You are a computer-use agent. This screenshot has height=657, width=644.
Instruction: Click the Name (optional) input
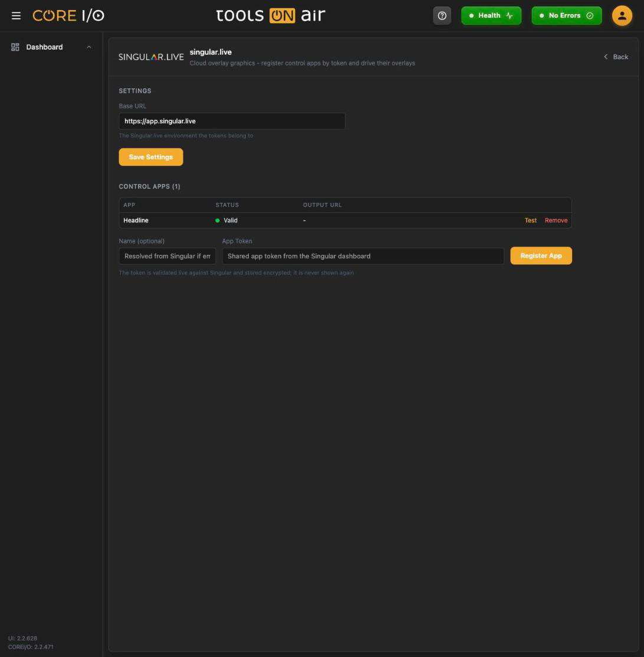coord(167,256)
